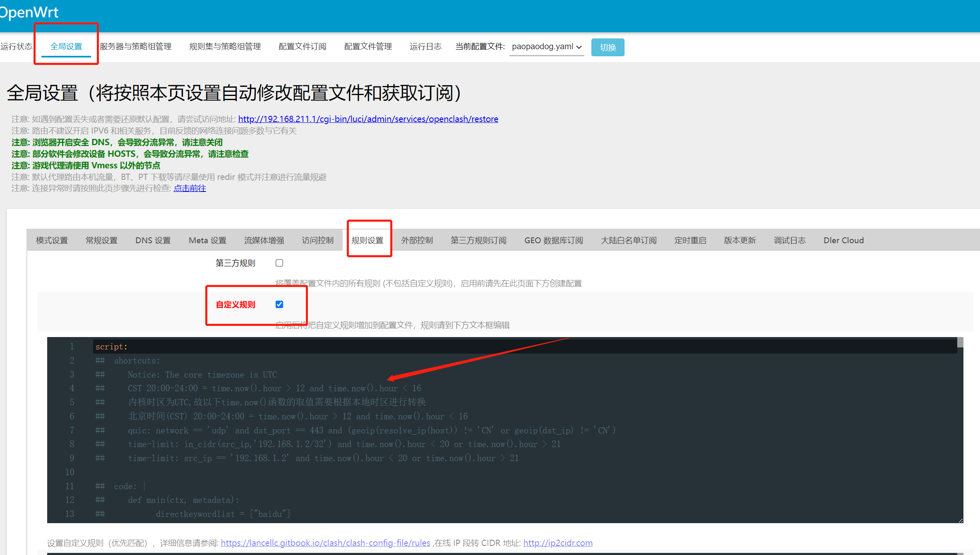Click the 切换 button
Viewport: 980px width, 555px height.
(x=607, y=47)
